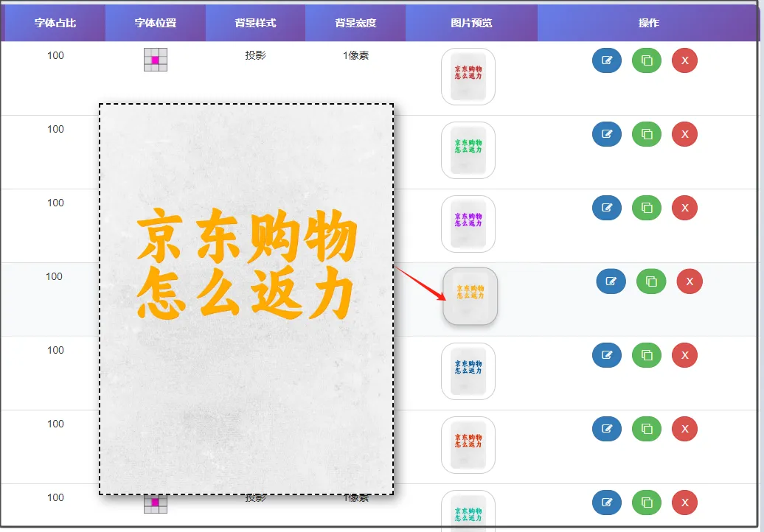Copy the highlighted row with yellow-orange thumbnail

[651, 281]
